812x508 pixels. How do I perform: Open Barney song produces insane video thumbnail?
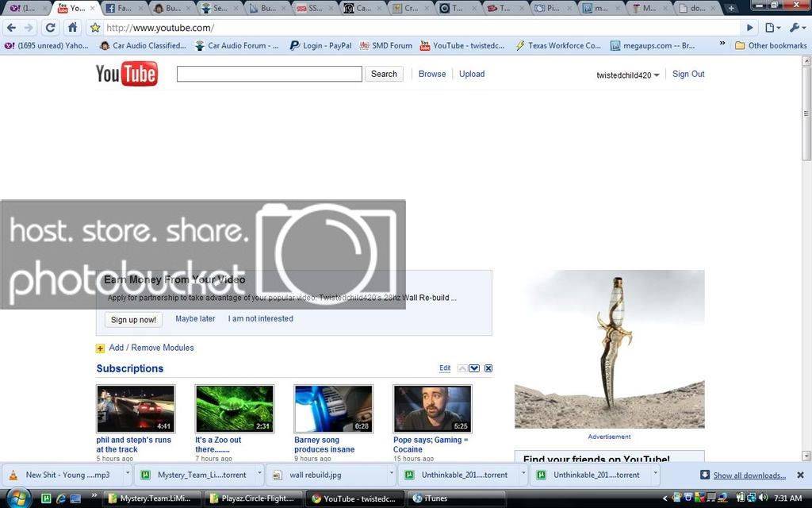point(334,409)
